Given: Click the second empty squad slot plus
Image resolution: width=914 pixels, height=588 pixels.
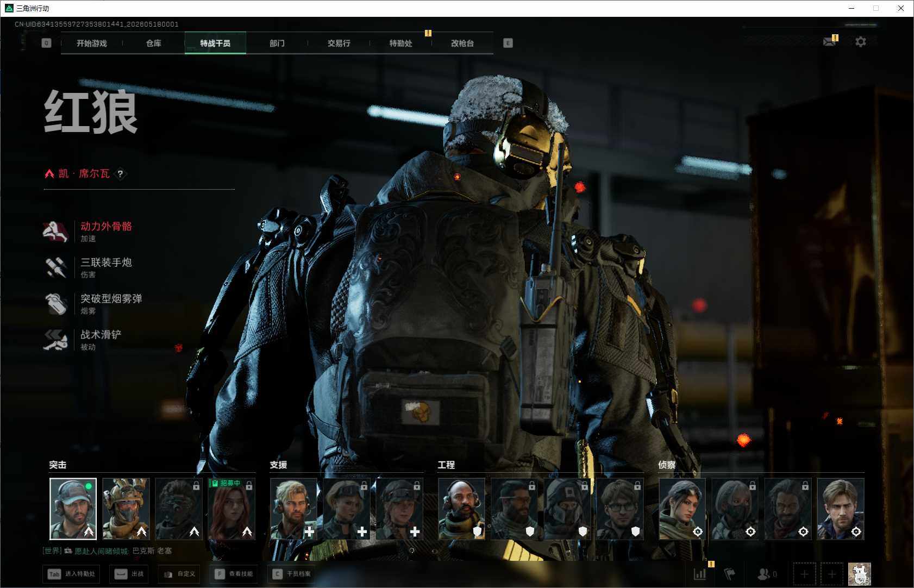Looking at the screenshot, I should (x=831, y=574).
